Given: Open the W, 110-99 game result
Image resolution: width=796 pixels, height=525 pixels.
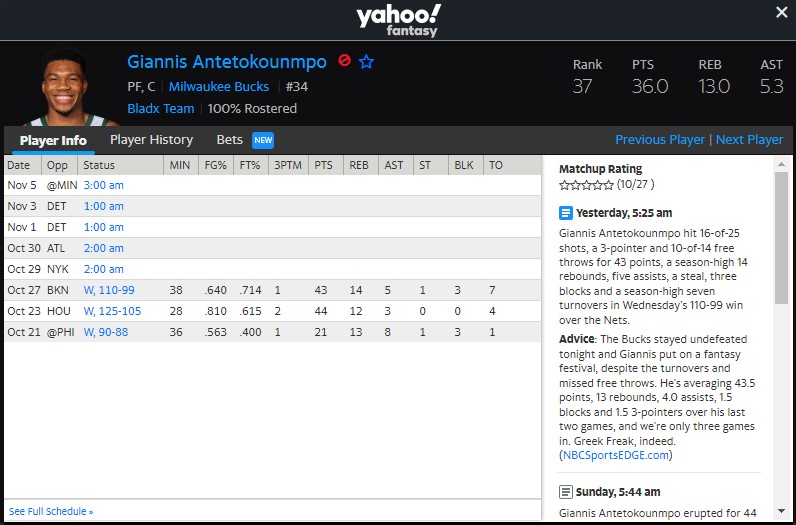Looking at the screenshot, I should point(109,290).
